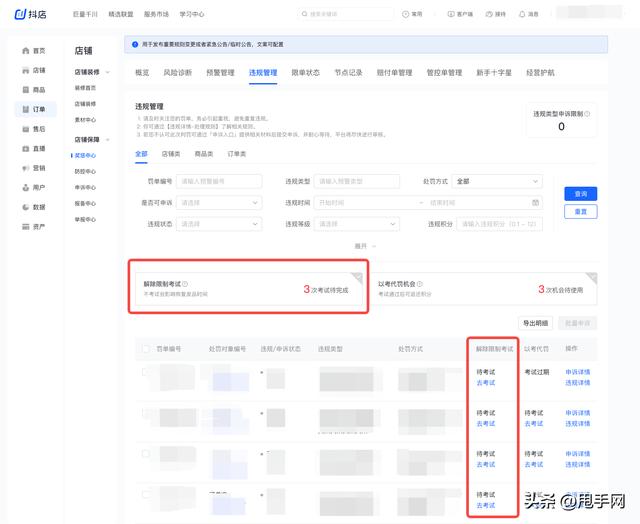Click info icon beside 解除限制考试

tap(185, 284)
